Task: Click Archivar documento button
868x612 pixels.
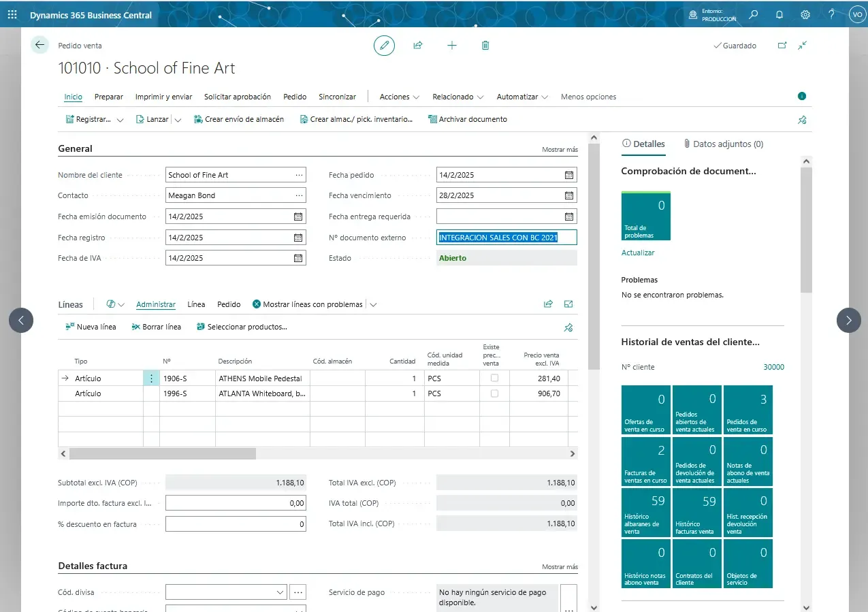Action: [x=467, y=119]
